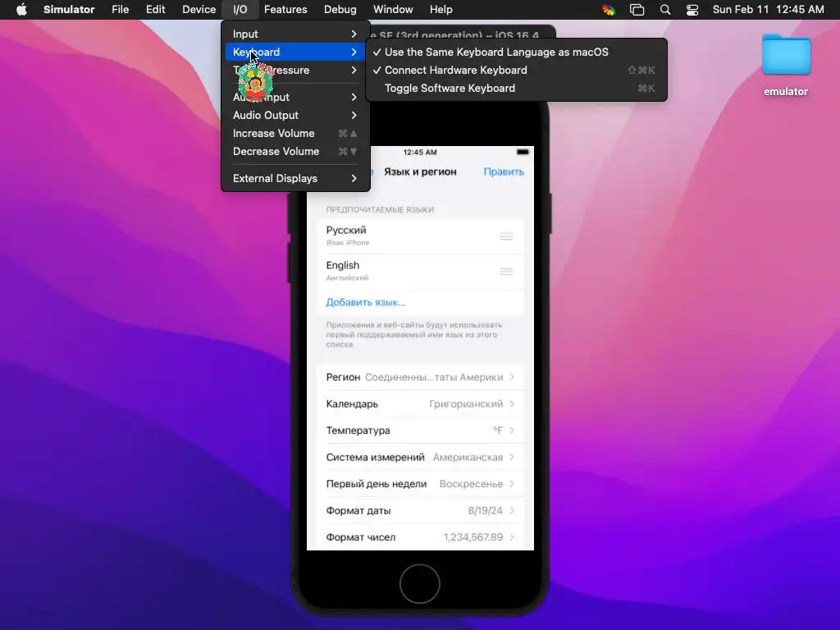Open the Features menu
The height and width of the screenshot is (630, 840).
click(285, 9)
